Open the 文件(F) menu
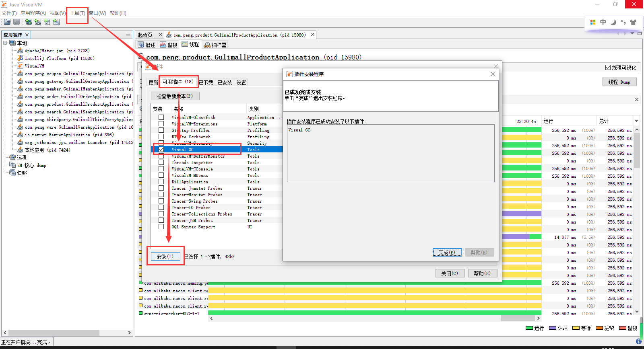This screenshot has height=349, width=644. pos(9,13)
